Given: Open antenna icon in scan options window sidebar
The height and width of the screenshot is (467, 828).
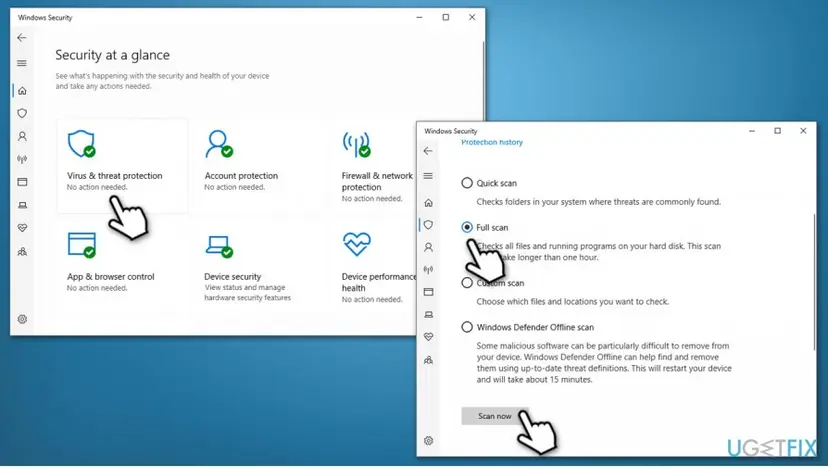Looking at the screenshot, I should (x=428, y=269).
